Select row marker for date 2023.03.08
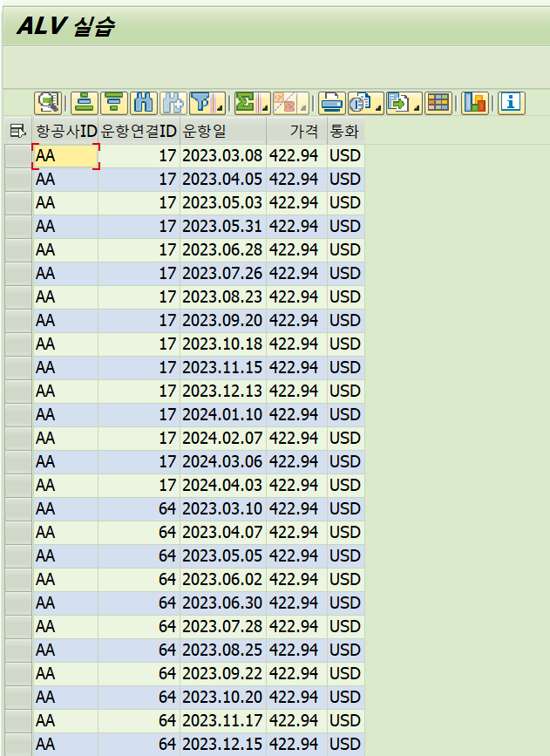 click(x=18, y=156)
